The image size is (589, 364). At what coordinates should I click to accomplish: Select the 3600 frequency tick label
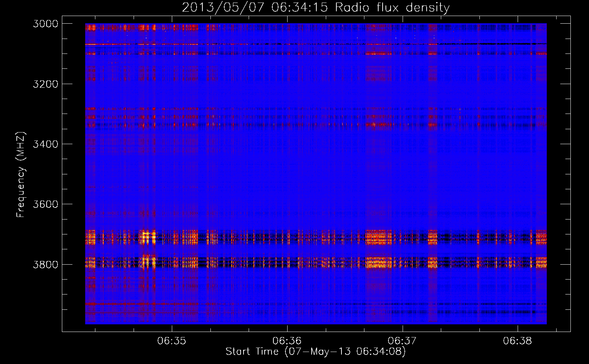[46, 204]
